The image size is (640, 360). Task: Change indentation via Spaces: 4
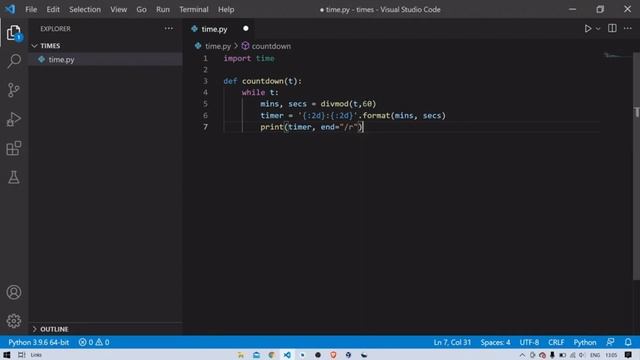pyautogui.click(x=495, y=342)
